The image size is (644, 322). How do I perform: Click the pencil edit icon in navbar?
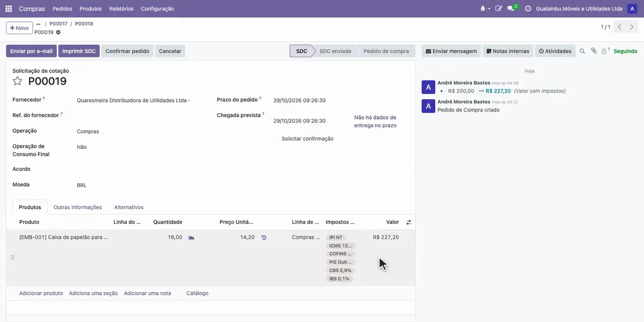point(499,9)
